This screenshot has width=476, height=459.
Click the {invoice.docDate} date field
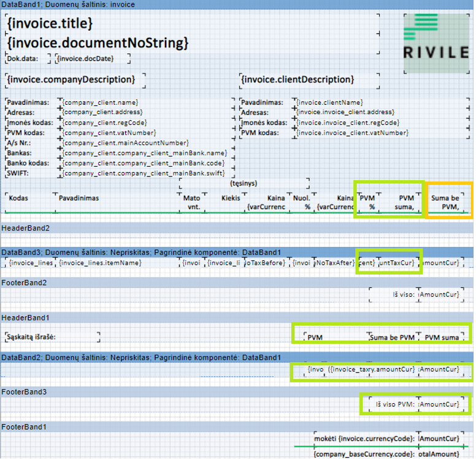click(92, 59)
